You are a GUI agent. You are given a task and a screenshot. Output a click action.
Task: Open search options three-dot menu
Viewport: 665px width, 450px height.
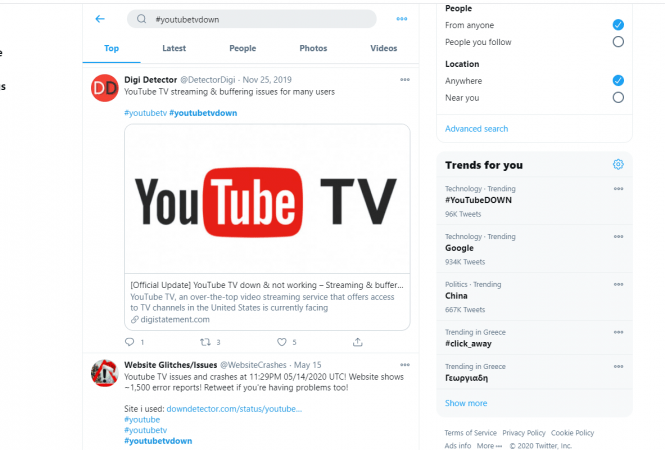[x=402, y=19]
